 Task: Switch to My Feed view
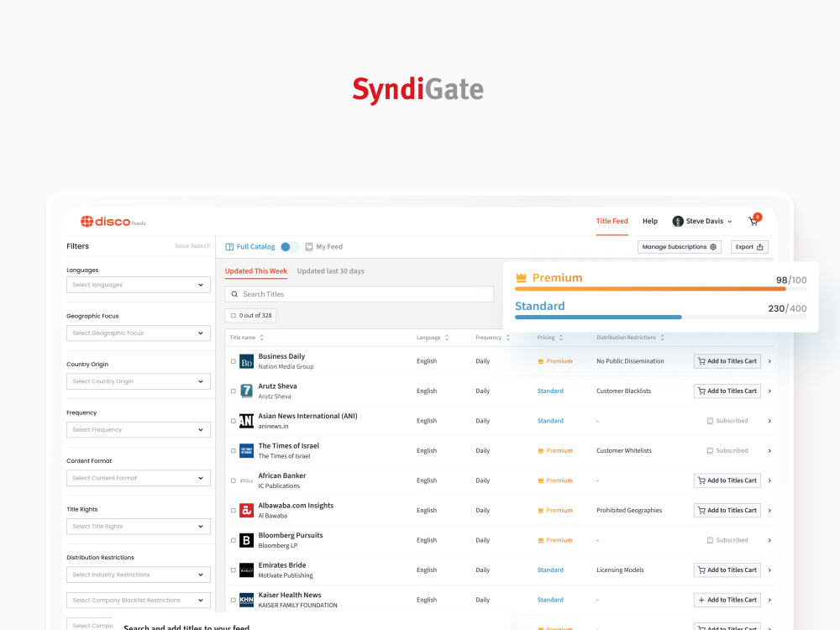click(324, 247)
